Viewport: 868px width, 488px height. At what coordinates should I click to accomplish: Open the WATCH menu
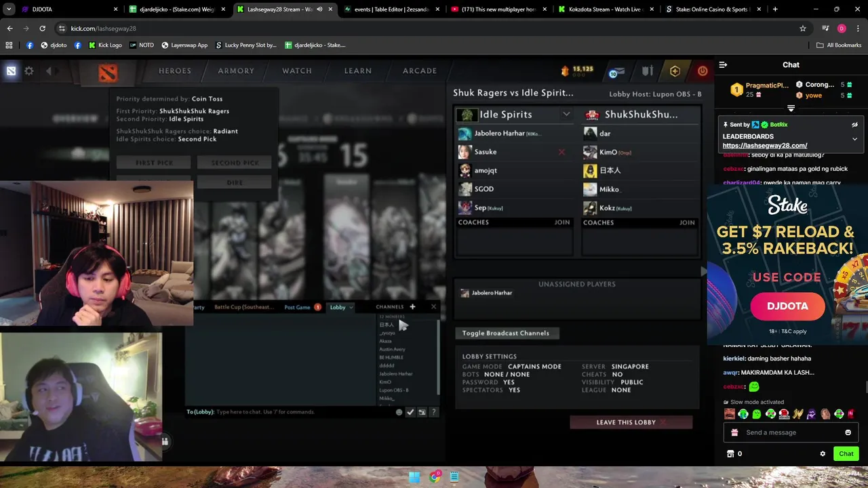pyautogui.click(x=297, y=70)
